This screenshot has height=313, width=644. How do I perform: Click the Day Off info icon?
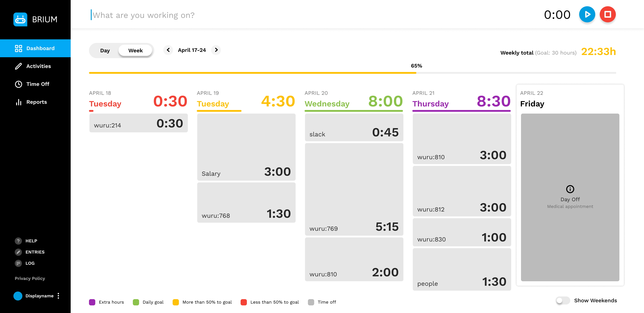click(570, 189)
